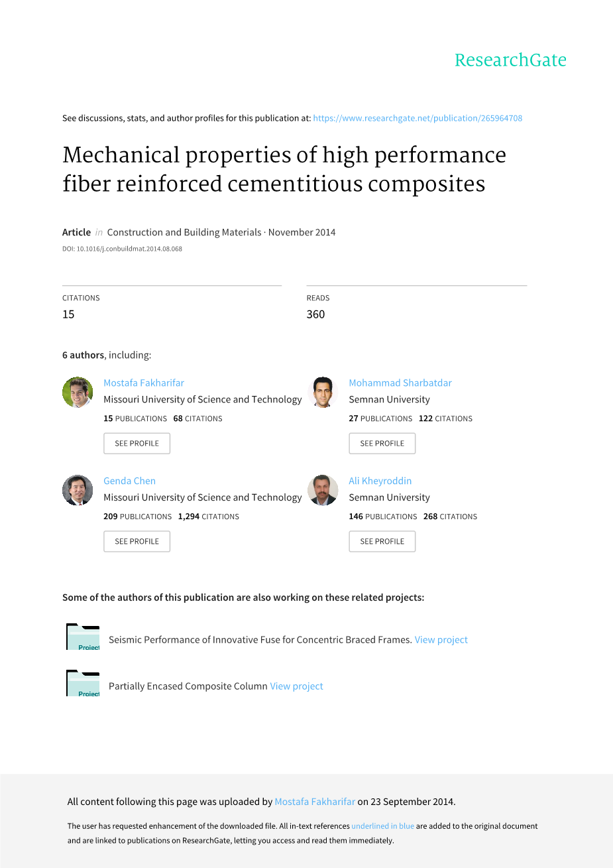Click Mostafa Fakharifar's profile photo

(78, 392)
